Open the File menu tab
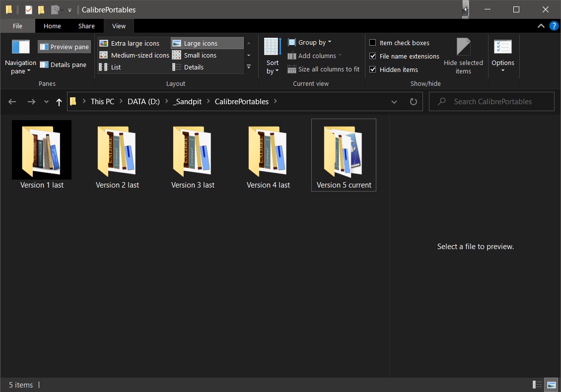561x392 pixels. 17,26
